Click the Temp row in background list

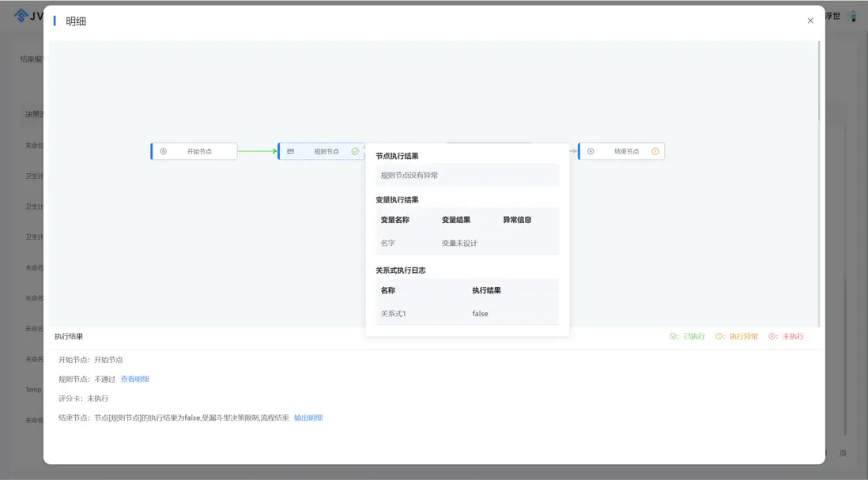(x=33, y=390)
